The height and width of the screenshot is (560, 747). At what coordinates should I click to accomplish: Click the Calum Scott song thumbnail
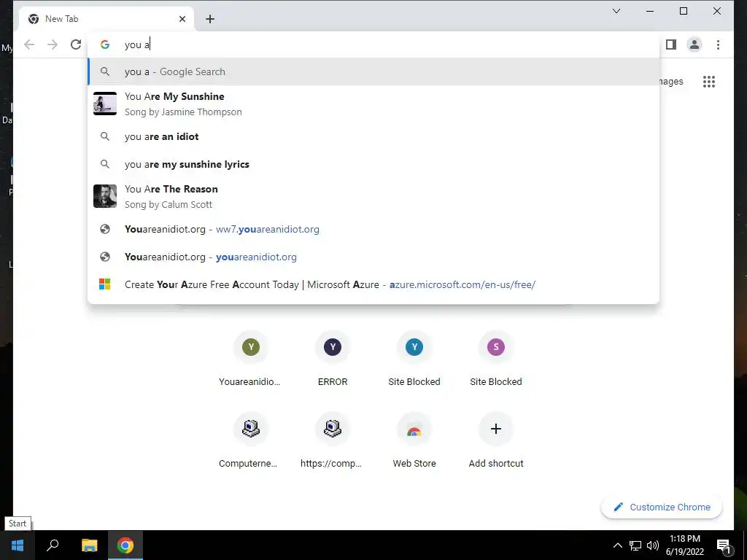tap(105, 196)
